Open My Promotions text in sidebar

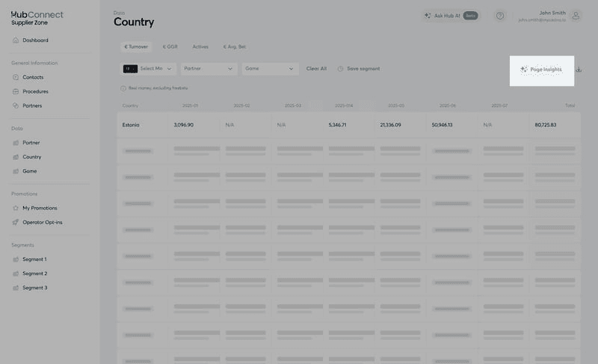(x=40, y=208)
